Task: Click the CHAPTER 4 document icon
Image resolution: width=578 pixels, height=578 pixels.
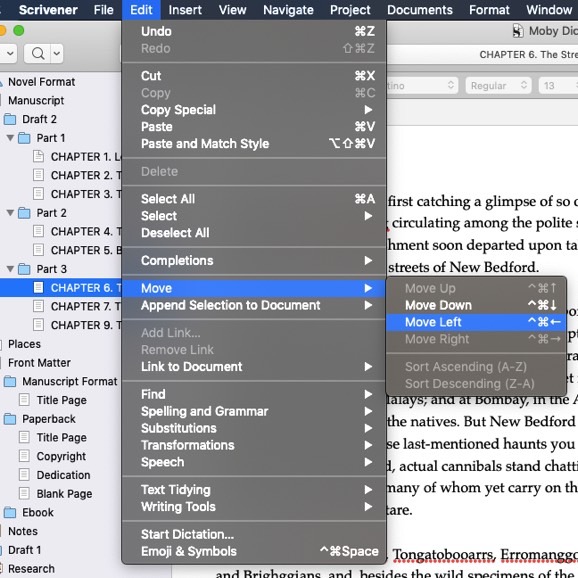Action: 38,231
